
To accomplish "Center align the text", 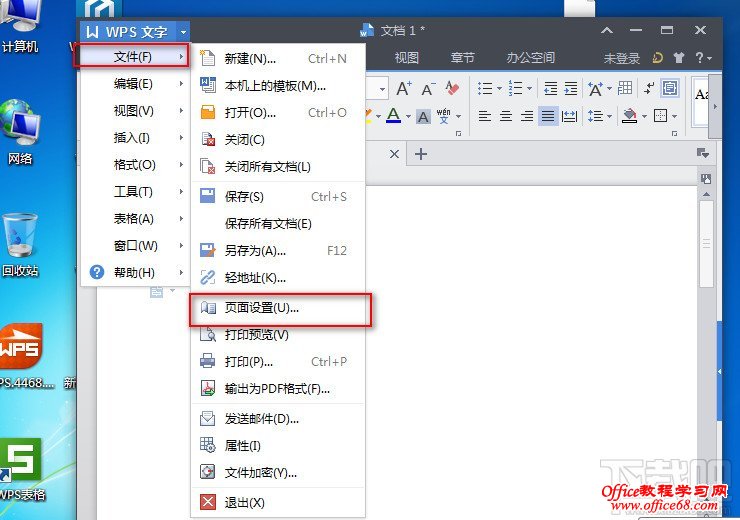I will (506, 116).
